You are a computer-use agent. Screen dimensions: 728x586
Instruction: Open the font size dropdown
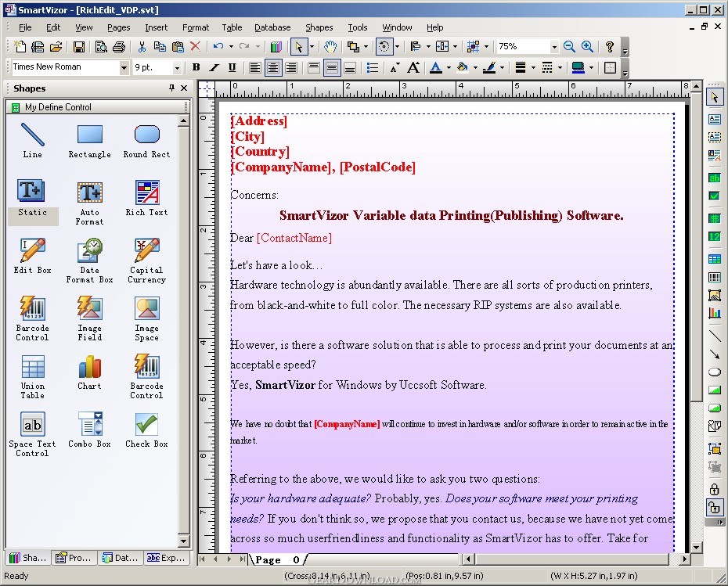tap(177, 68)
